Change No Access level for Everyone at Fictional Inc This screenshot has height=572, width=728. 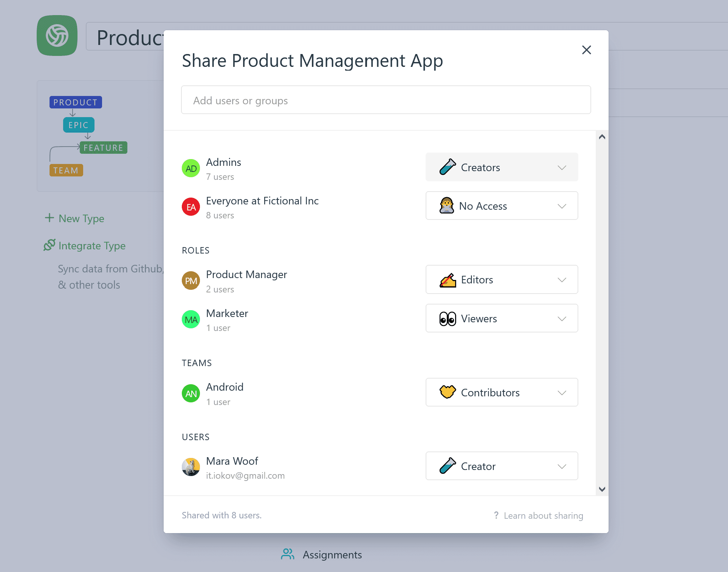coord(502,206)
